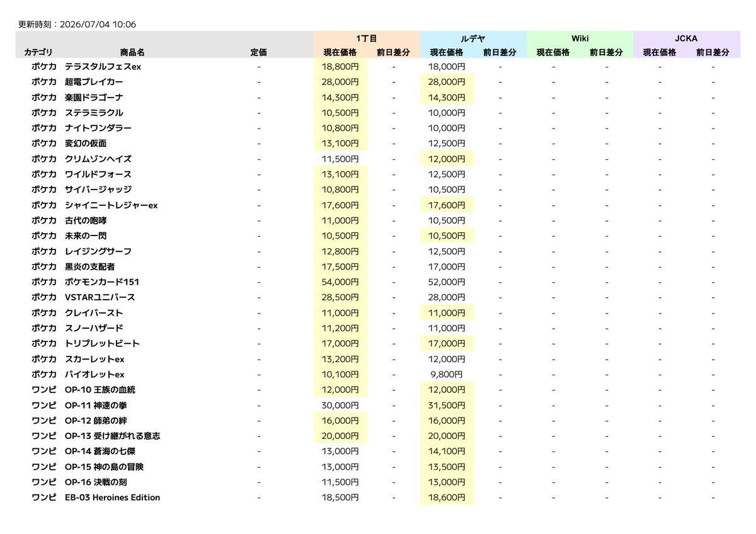Click the 12,800円 price for レイジングサーフ

340,251
